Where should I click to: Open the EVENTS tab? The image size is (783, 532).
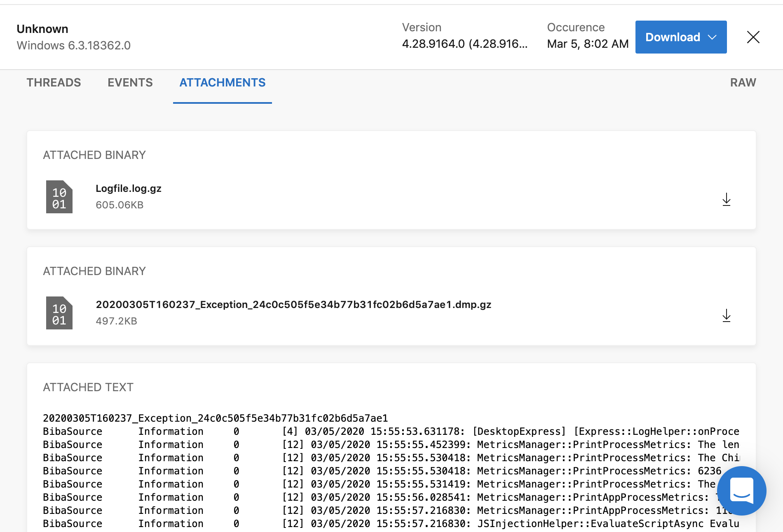pos(130,83)
